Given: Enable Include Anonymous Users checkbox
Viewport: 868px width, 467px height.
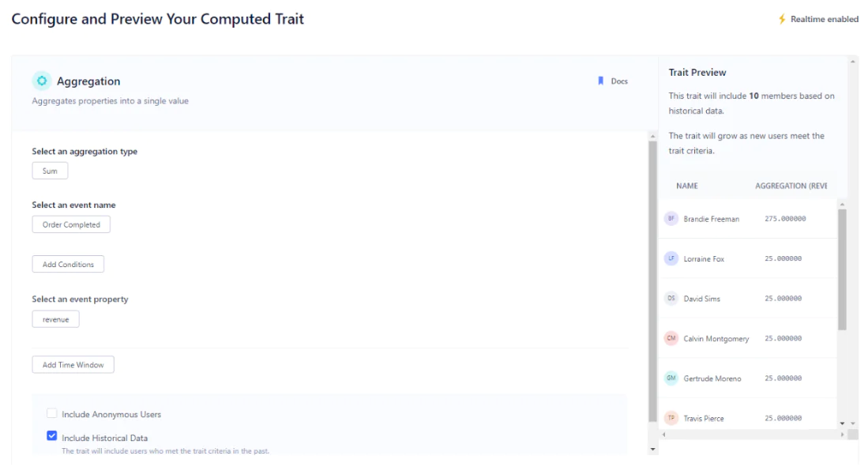Looking at the screenshot, I should click(52, 413).
